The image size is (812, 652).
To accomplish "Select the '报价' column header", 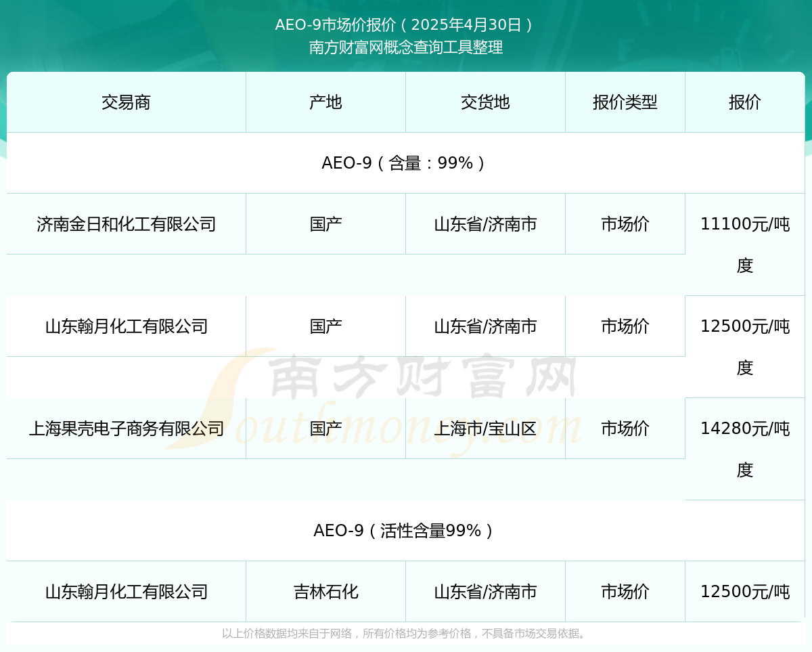I will [x=745, y=102].
